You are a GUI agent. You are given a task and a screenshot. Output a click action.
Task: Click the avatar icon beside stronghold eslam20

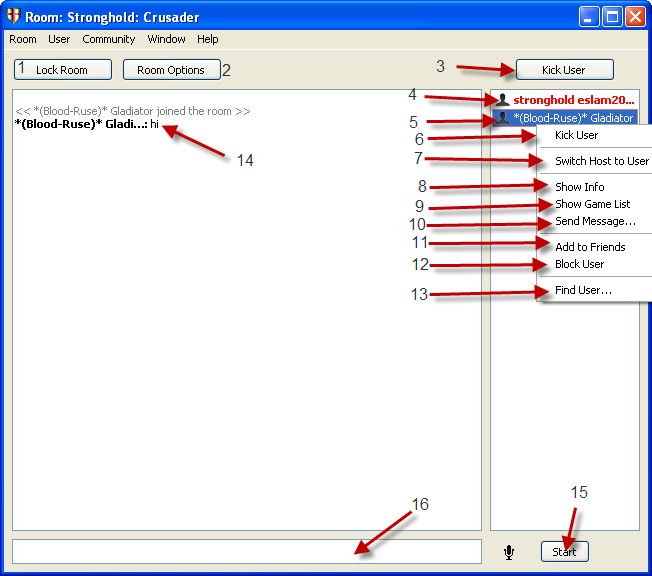(x=502, y=100)
